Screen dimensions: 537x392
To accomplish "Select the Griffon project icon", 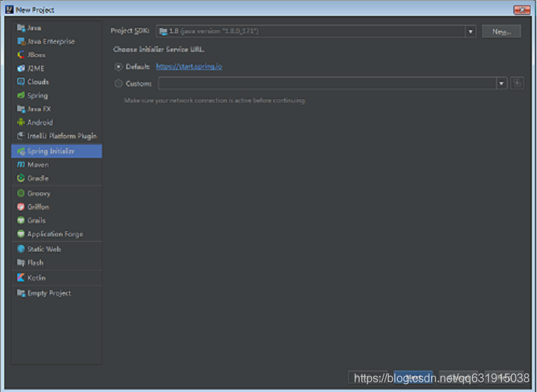I will pos(21,207).
